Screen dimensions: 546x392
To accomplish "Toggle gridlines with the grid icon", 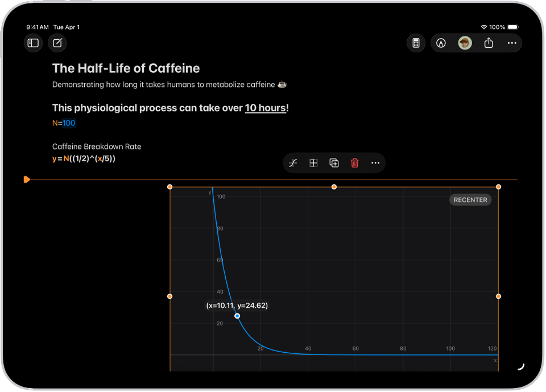I will tap(313, 162).
